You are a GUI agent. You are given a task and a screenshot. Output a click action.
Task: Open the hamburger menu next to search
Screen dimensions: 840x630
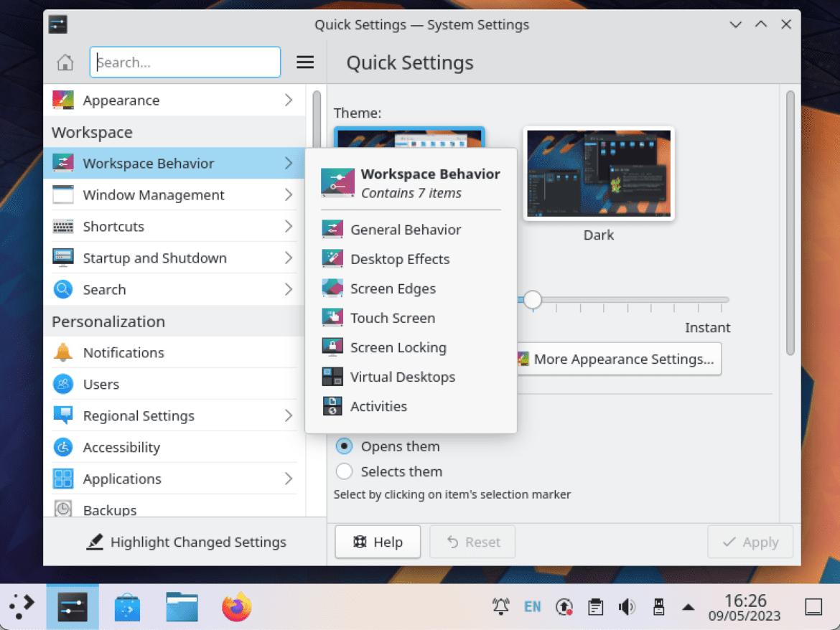305,62
